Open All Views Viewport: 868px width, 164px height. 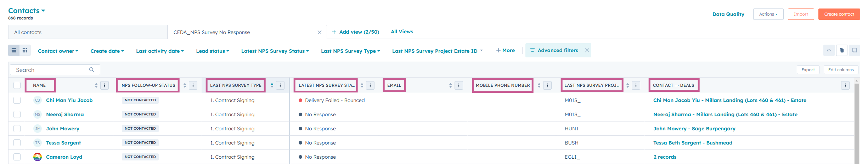pyautogui.click(x=402, y=32)
